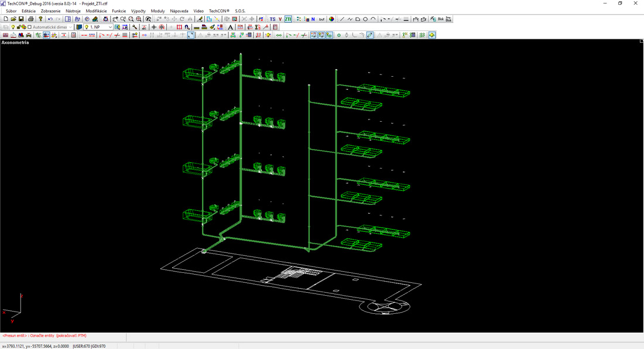Toggle the V module button

pyautogui.click(x=280, y=19)
